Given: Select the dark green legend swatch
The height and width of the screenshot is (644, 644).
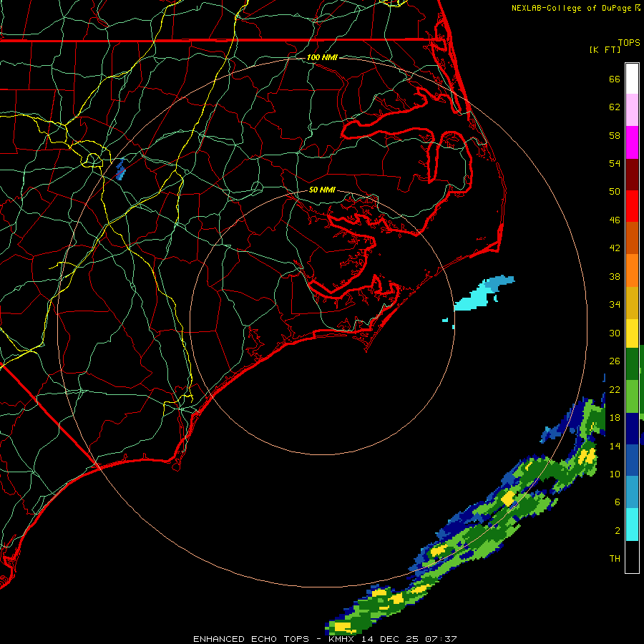Looking at the screenshot, I should point(632,364).
